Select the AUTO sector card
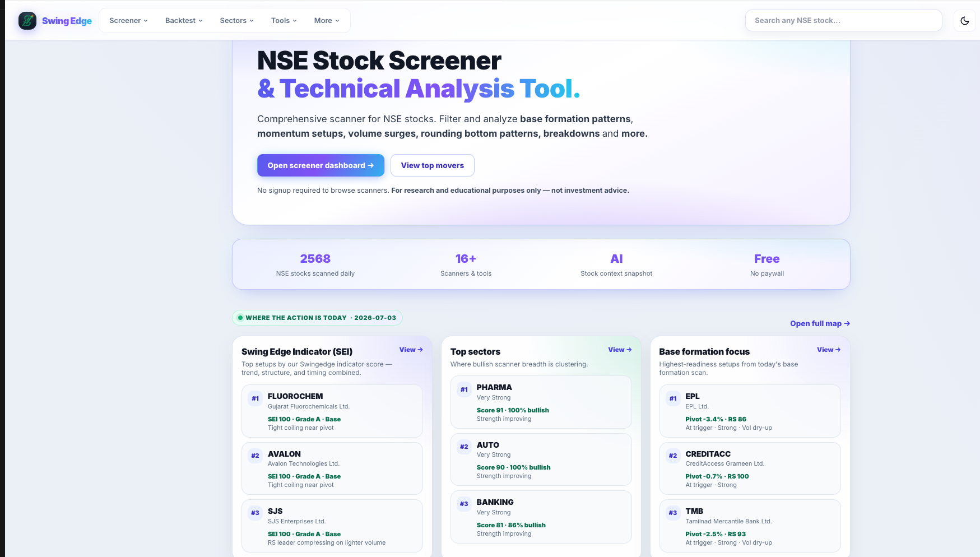Image resolution: width=980 pixels, height=557 pixels. coord(541,459)
